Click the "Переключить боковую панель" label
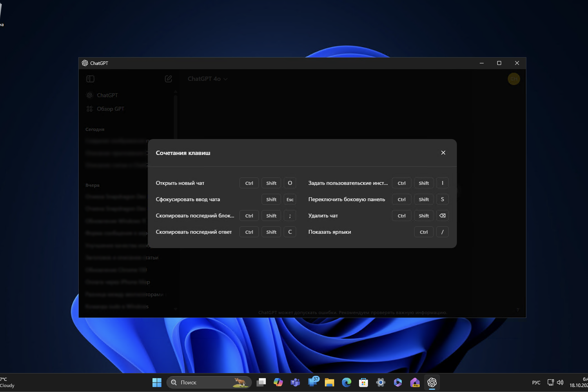Image resolution: width=588 pixels, height=392 pixels. pyautogui.click(x=347, y=200)
